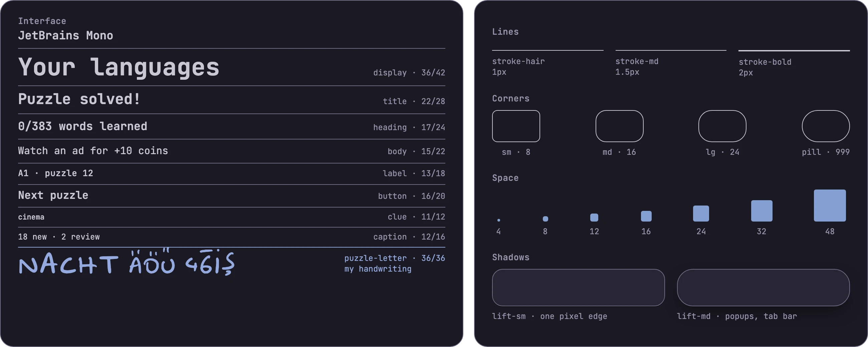Click the 'title · 22/28' size spec
The height and width of the screenshot is (347, 868).
click(x=414, y=101)
